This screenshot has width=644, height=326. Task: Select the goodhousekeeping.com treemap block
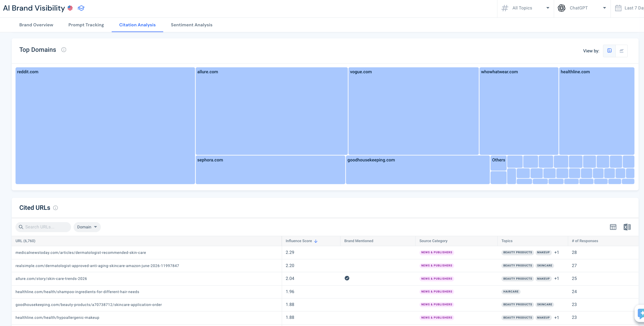pos(418,170)
